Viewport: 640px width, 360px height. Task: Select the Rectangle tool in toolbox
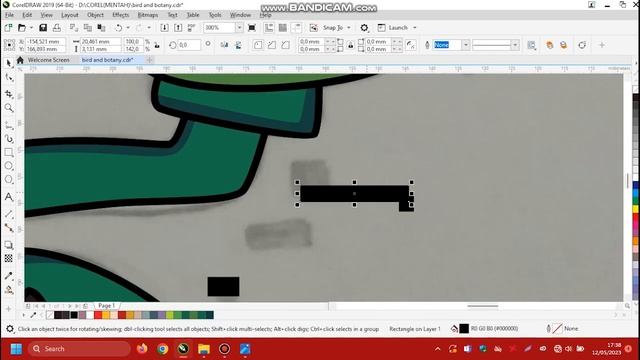click(x=9, y=153)
